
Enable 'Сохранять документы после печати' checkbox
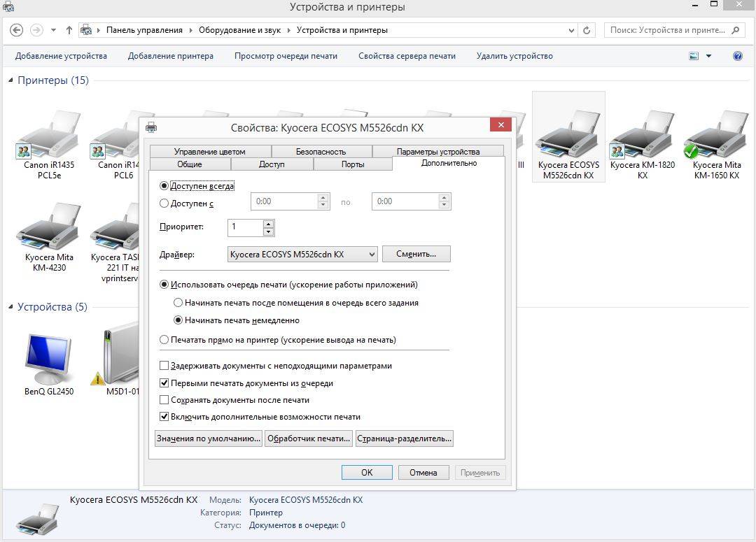point(164,400)
